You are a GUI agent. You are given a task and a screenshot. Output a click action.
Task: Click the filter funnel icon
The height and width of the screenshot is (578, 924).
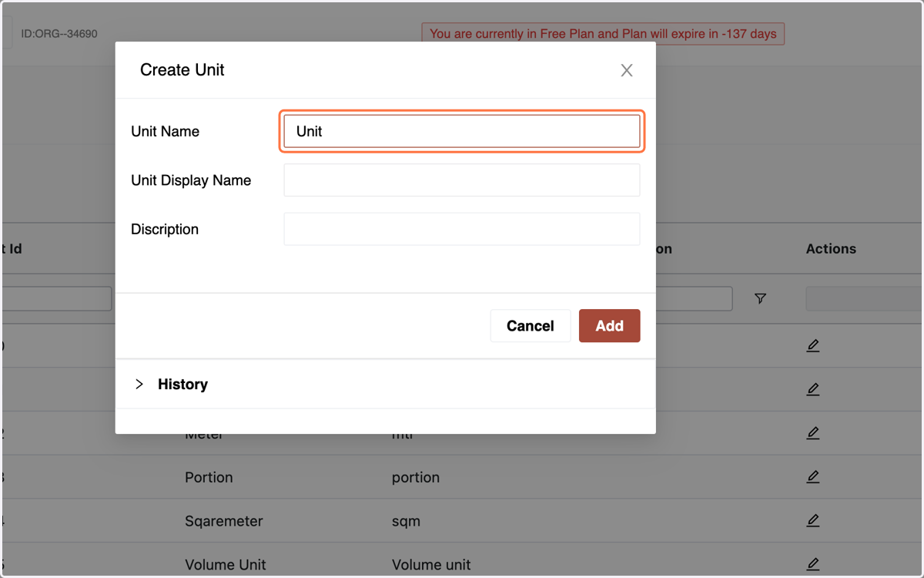(760, 298)
